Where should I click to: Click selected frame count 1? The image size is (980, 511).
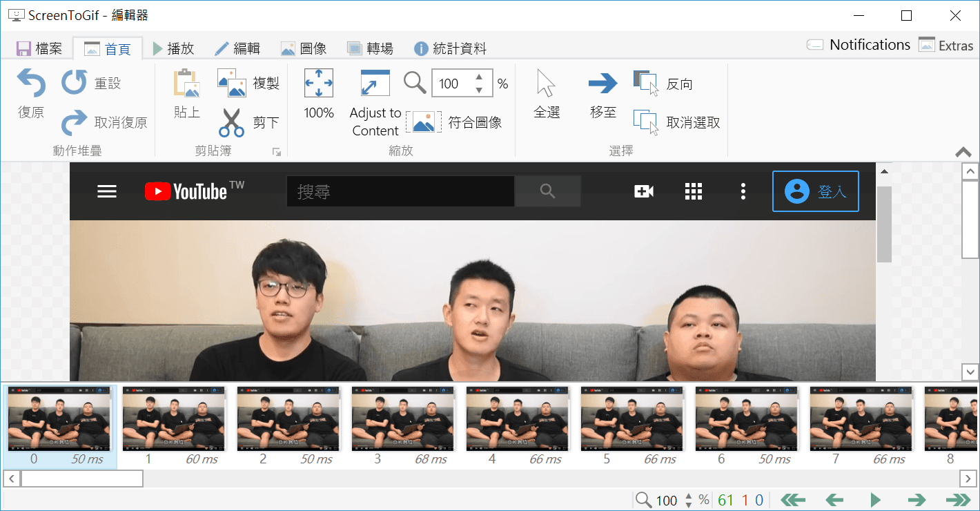coord(745,501)
